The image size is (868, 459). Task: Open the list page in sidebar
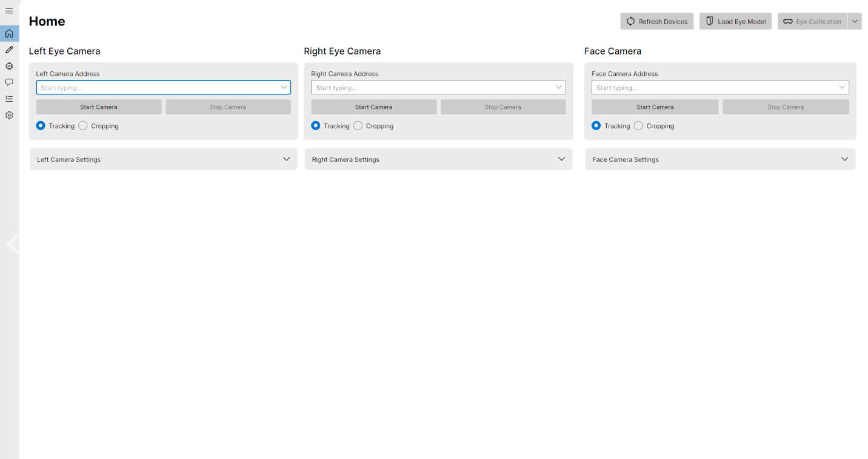(x=9, y=99)
